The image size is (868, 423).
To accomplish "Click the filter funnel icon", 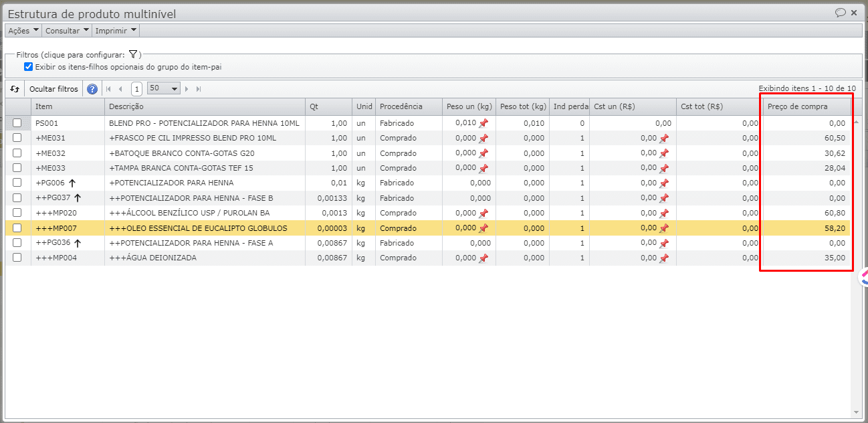I will tap(133, 54).
